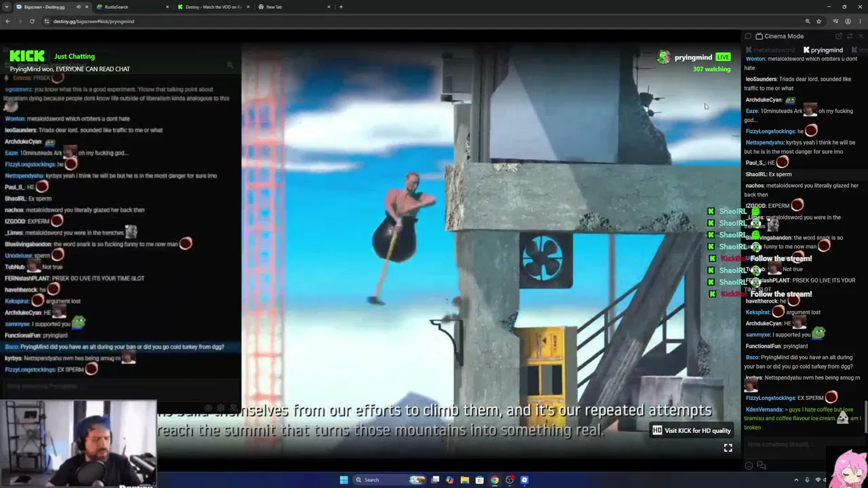Click username Wonton in chat
Image resolution: width=868 pixels, height=488 pixels.
click(x=755, y=59)
